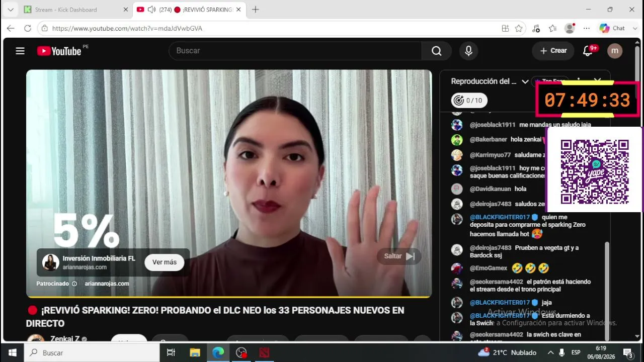Screen dimensions: 644x362
Task: Click the search magnifier button
Action: (x=436, y=51)
